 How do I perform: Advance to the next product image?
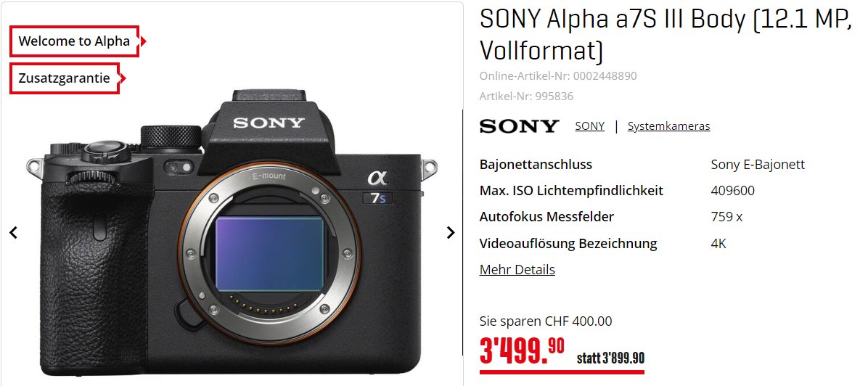[x=451, y=233]
